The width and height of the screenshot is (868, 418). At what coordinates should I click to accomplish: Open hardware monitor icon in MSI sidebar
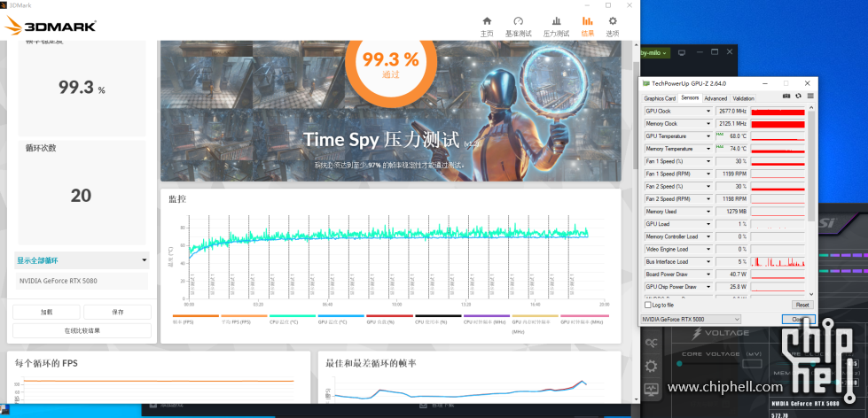[x=651, y=390]
